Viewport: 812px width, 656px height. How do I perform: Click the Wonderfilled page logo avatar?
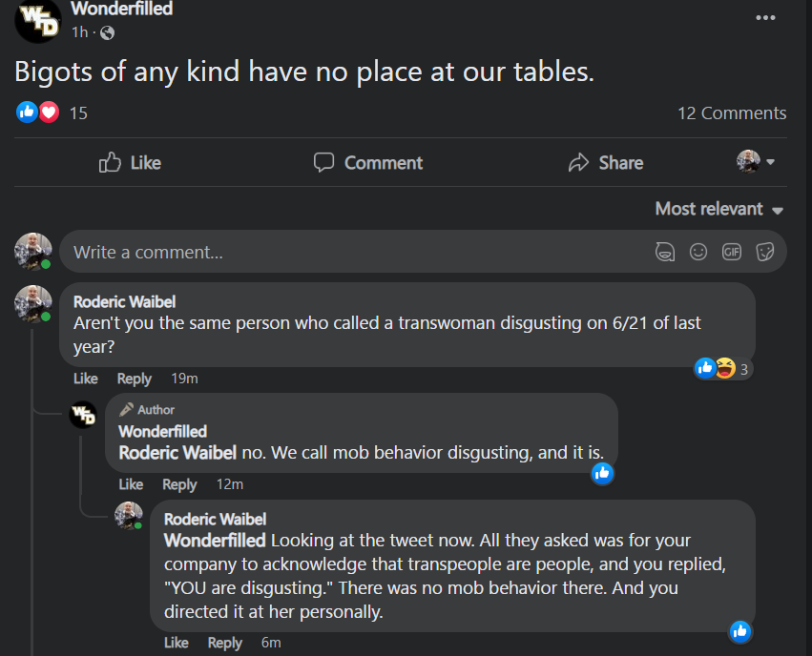[37, 21]
